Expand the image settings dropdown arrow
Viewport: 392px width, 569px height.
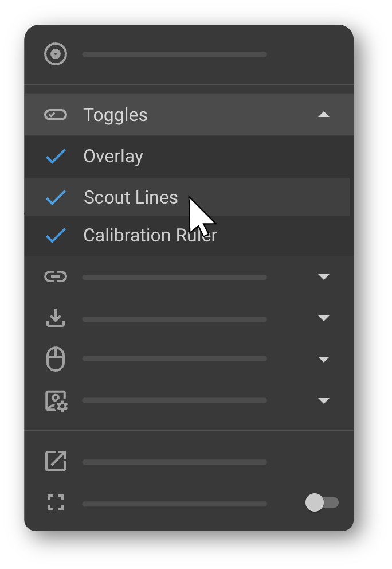tap(324, 401)
